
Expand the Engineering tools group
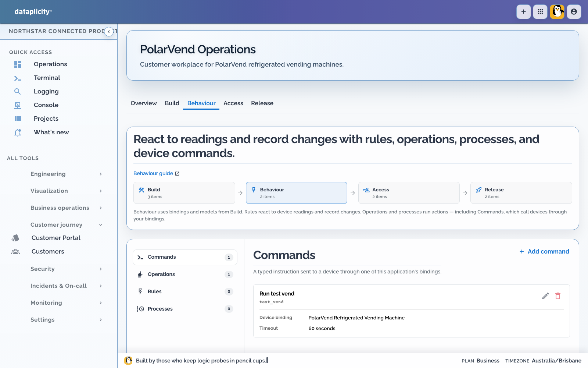66,174
